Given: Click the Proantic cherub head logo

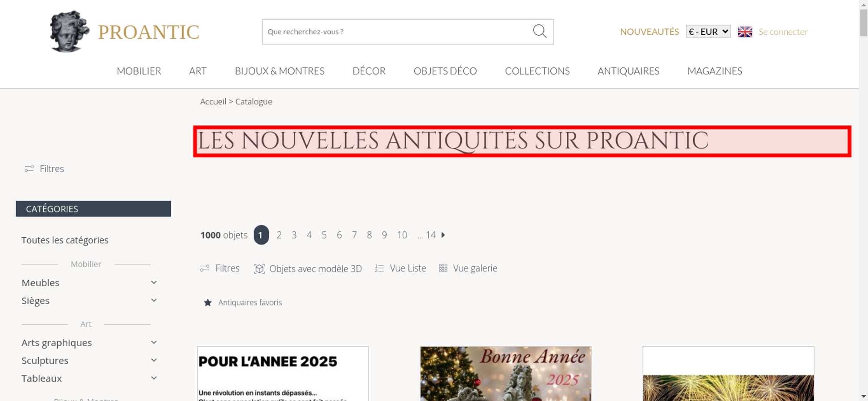Looking at the screenshot, I should [x=69, y=32].
